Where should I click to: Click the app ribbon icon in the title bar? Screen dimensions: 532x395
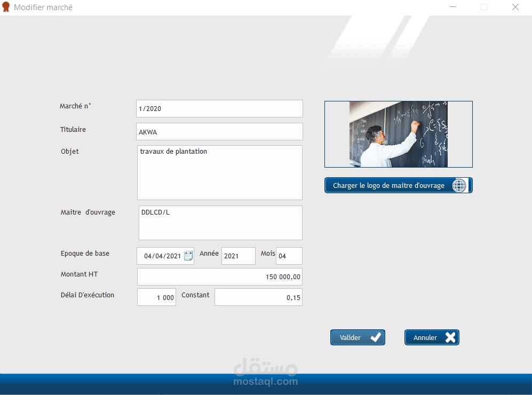[x=6, y=7]
